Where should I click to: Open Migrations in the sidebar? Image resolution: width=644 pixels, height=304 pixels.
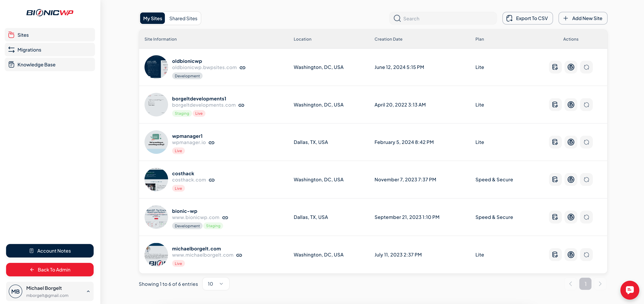(x=50, y=50)
